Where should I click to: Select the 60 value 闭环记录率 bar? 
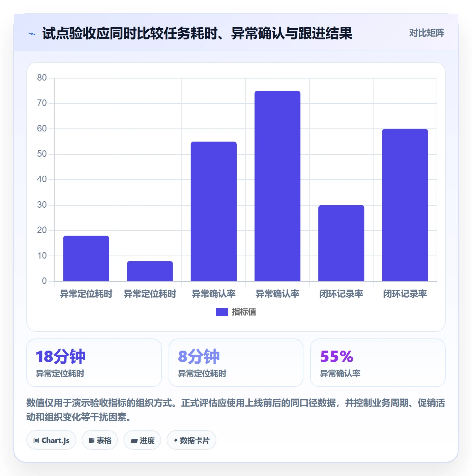coord(405,205)
